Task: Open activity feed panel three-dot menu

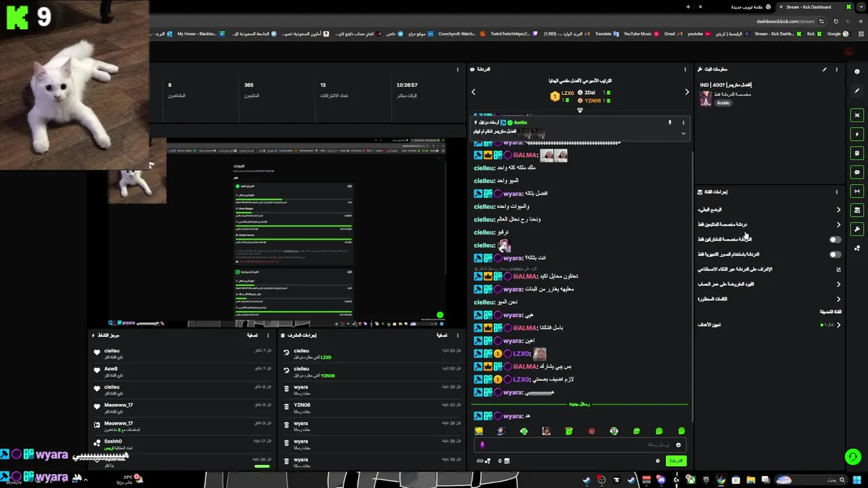Action: [x=268, y=335]
